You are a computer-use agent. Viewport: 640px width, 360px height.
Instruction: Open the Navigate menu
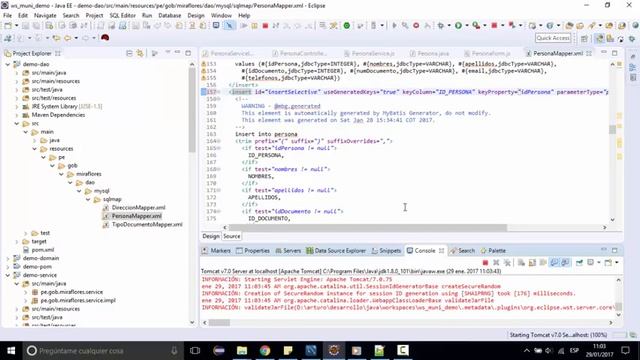pos(45,16)
